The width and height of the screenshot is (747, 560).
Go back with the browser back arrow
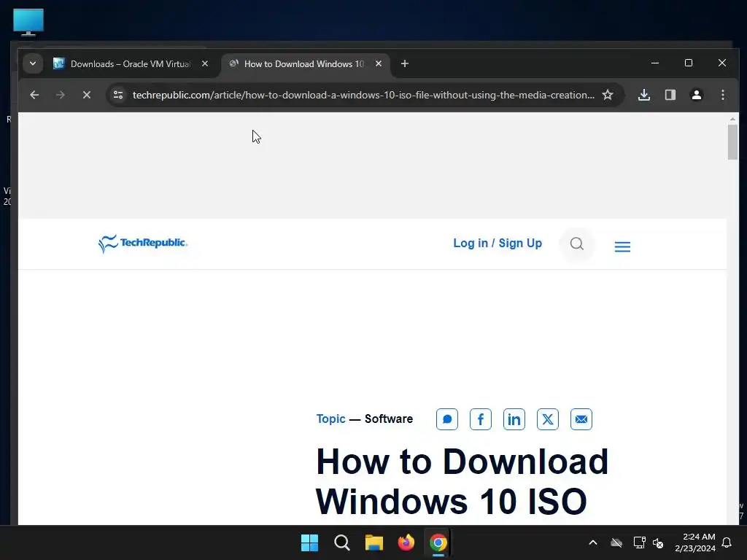pos(34,95)
